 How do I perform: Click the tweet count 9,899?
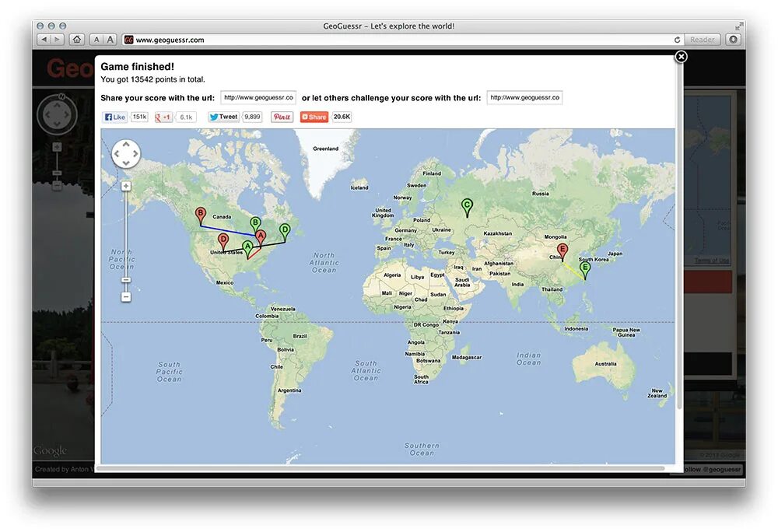click(252, 117)
